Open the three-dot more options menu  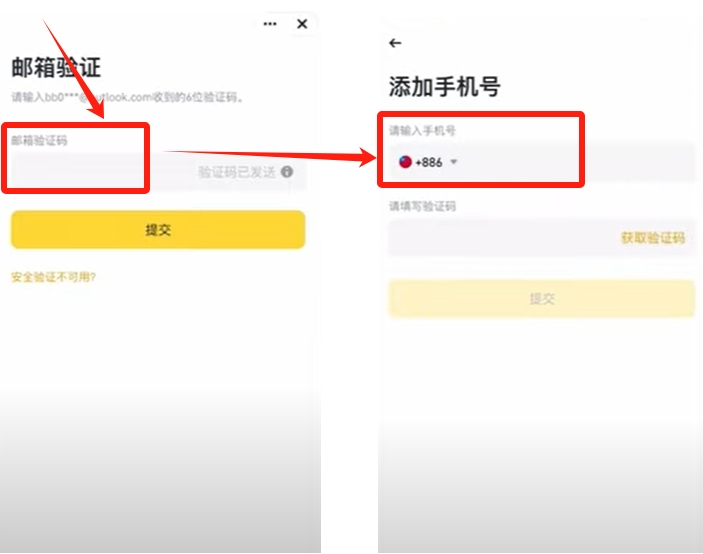click(270, 24)
